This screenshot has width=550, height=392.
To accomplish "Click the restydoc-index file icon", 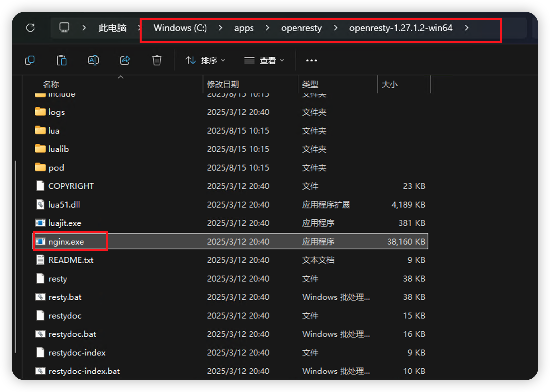I will pyautogui.click(x=40, y=352).
